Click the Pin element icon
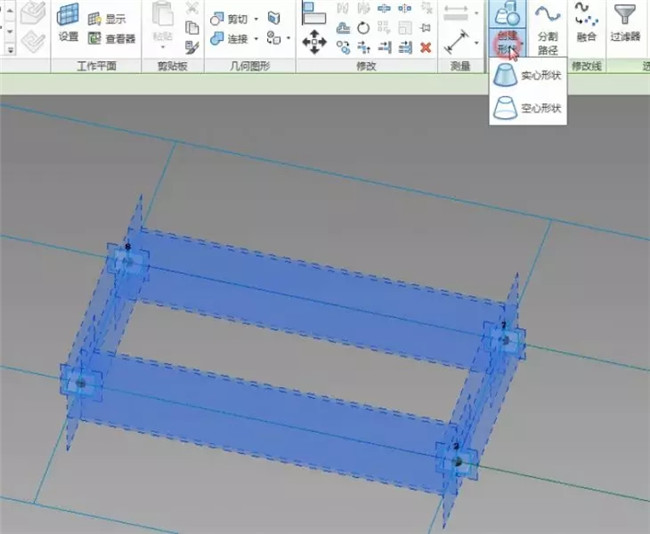This screenshot has height=534, width=650. [x=425, y=28]
